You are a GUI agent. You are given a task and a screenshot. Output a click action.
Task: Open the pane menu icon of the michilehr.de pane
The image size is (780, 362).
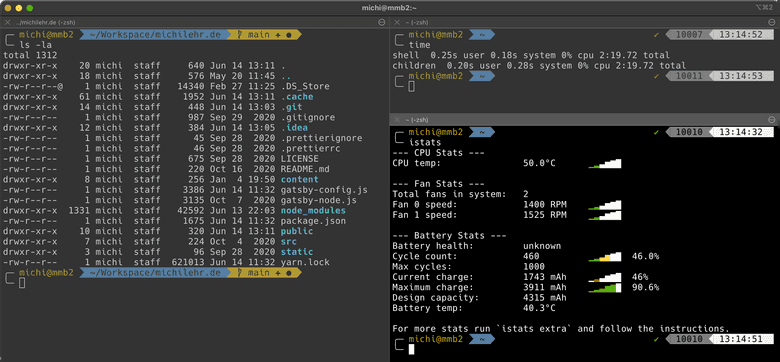click(382, 22)
